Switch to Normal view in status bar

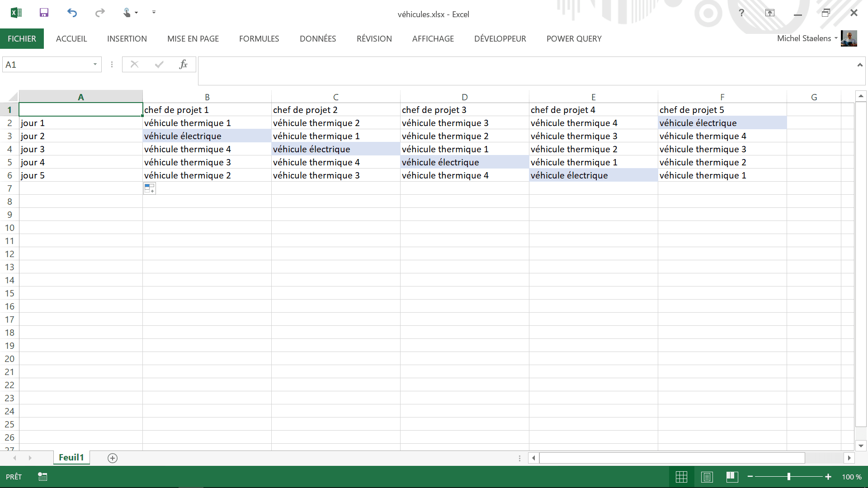click(681, 477)
